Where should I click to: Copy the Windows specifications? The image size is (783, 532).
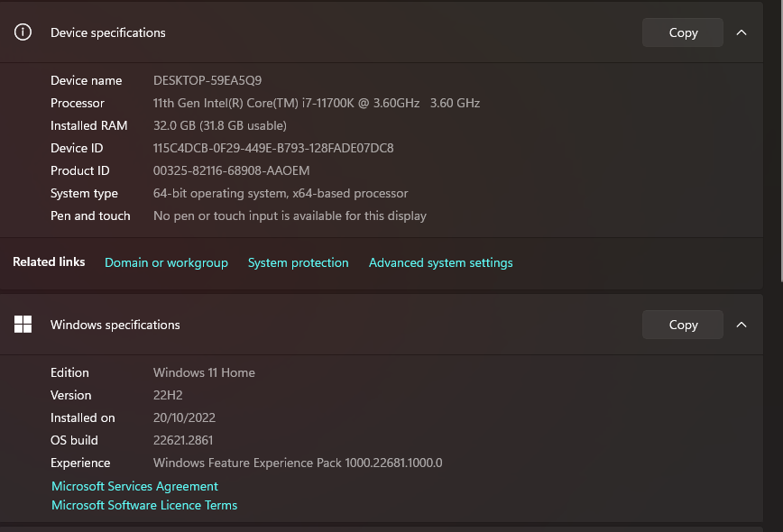(683, 325)
